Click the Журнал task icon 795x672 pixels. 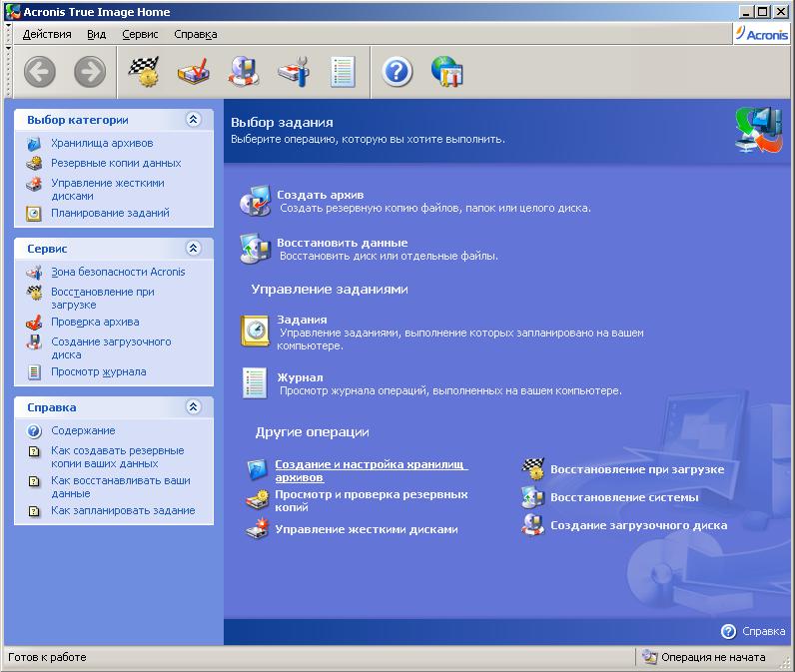[255, 383]
